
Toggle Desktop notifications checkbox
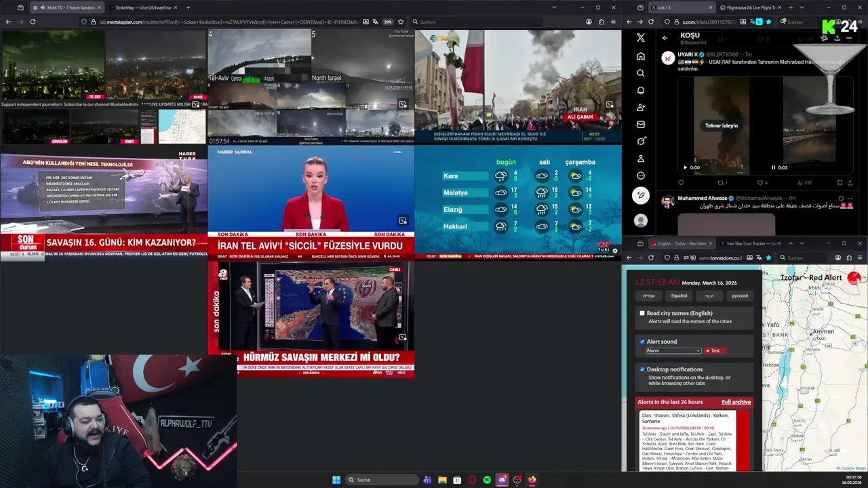[x=642, y=369]
